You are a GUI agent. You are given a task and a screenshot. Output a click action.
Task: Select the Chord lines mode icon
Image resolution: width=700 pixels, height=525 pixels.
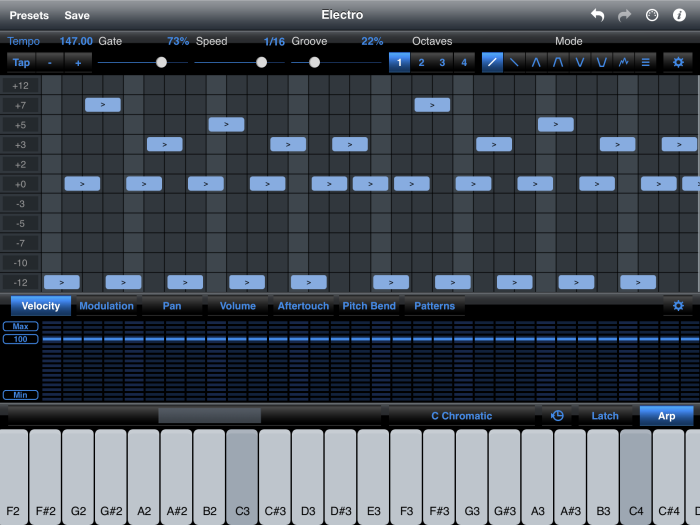(x=646, y=62)
